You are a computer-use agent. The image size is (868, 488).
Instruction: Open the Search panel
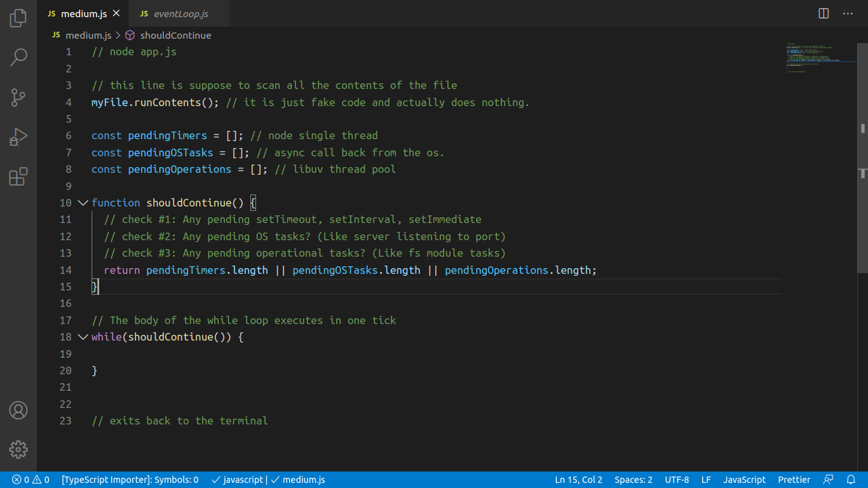pos(18,57)
